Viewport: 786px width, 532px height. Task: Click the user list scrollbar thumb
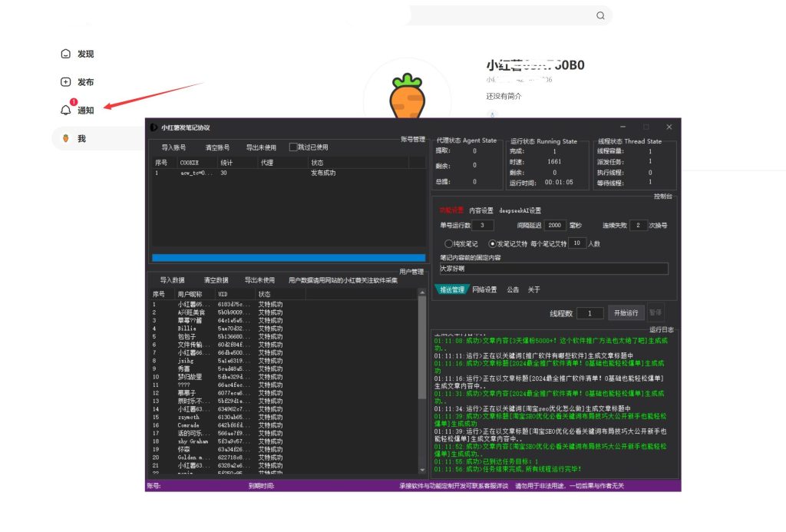point(422,347)
